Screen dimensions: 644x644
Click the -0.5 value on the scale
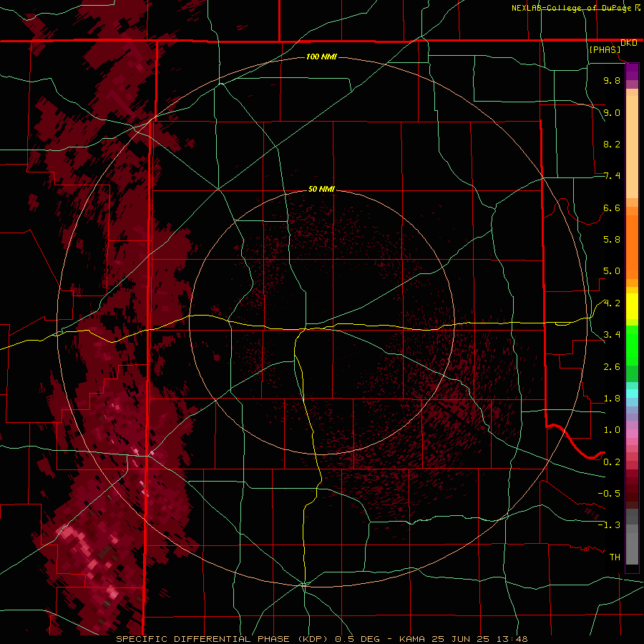609,494
